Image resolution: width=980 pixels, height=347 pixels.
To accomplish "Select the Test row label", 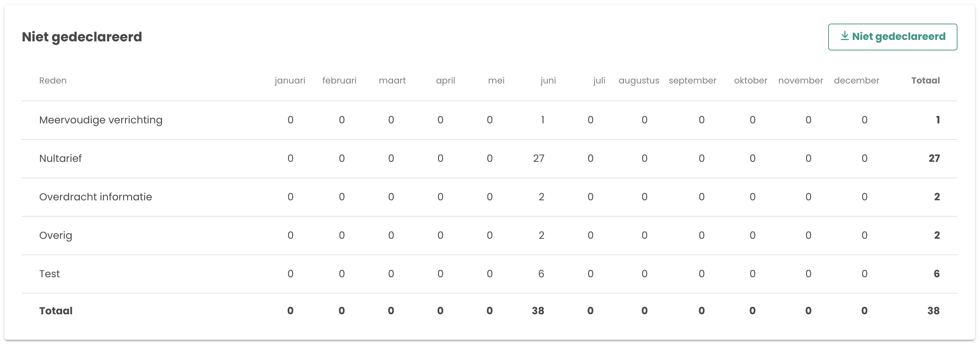I will [49, 274].
